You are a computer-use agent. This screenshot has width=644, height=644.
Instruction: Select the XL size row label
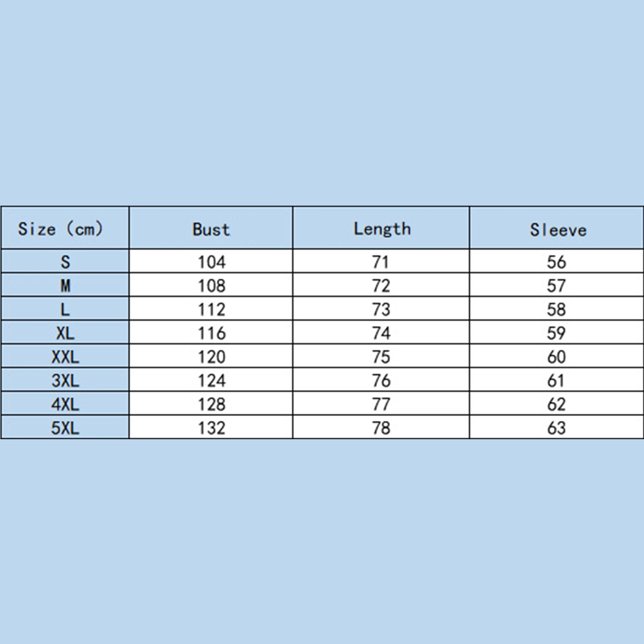point(65,333)
